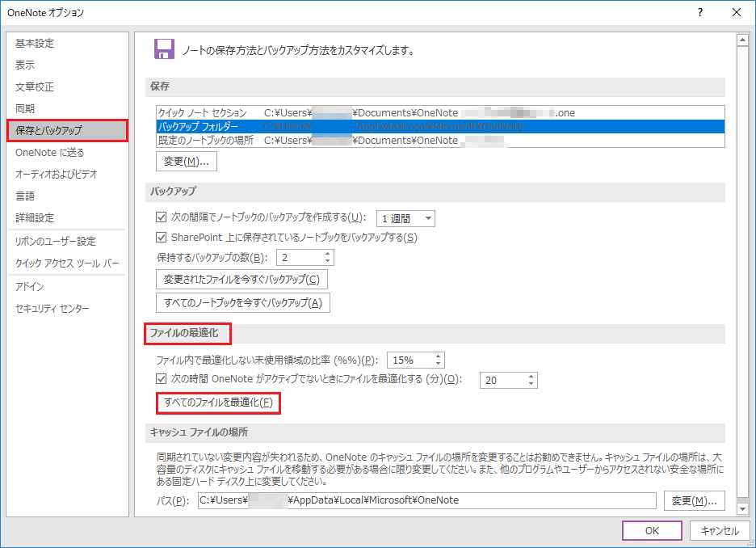
Task: Select the 言語 category
Action: [25, 196]
